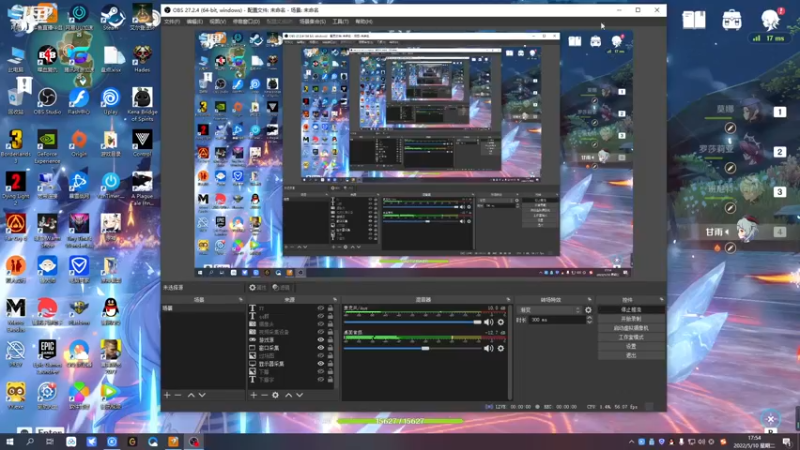The image size is (800, 450).
Task: Mute the desktop audio track
Action: (x=488, y=348)
